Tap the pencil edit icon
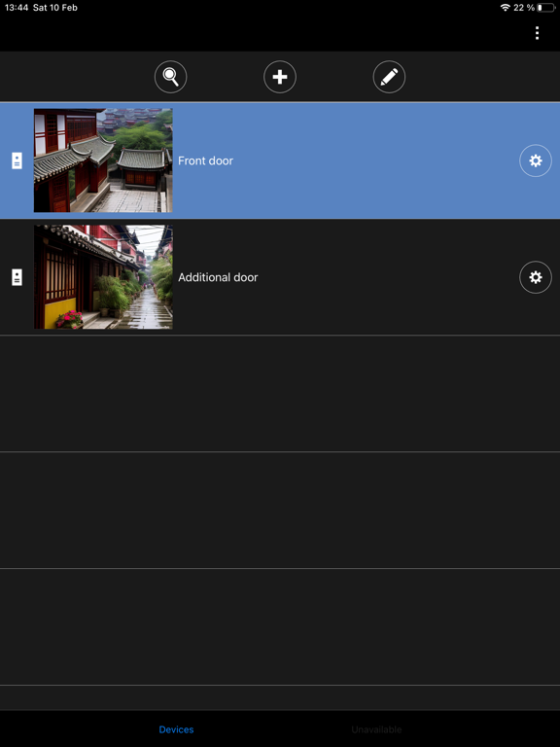 coord(389,77)
